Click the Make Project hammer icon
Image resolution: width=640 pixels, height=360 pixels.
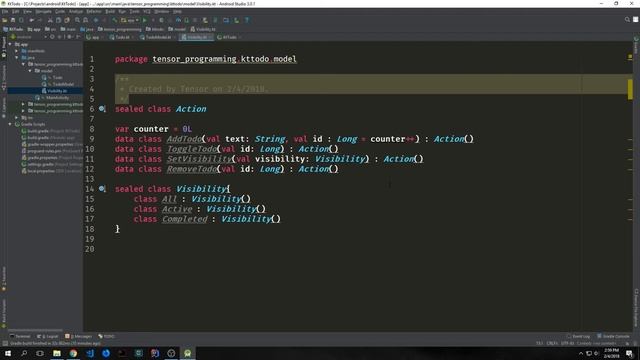(115, 20)
